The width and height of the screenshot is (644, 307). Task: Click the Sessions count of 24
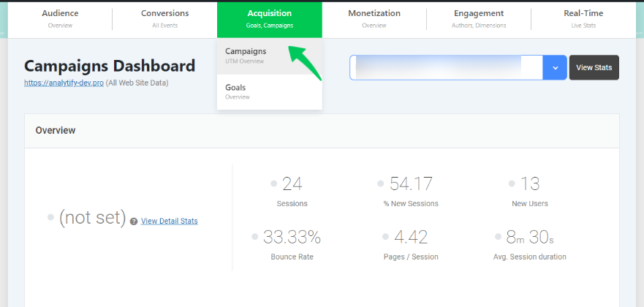[292, 184]
